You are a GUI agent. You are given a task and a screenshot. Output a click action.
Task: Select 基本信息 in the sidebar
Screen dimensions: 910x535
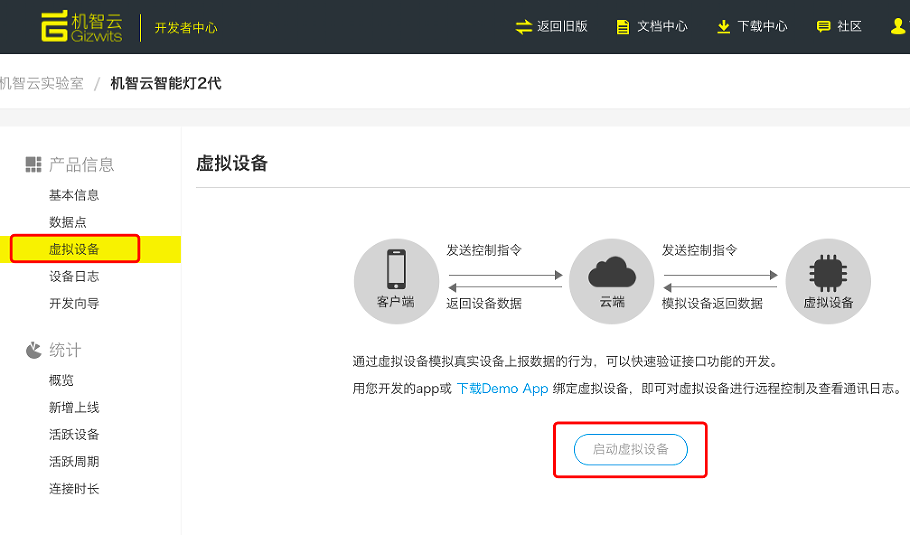74,195
